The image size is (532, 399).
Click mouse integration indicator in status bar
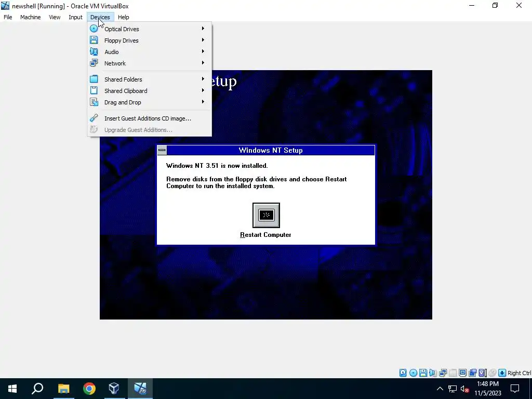pos(493,373)
